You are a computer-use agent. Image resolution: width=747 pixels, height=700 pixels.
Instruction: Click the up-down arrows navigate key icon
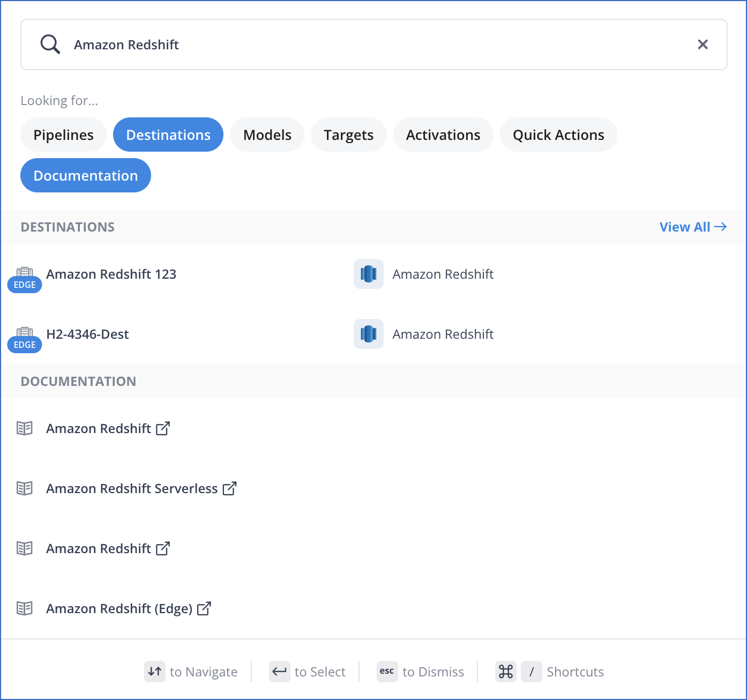[x=155, y=672]
